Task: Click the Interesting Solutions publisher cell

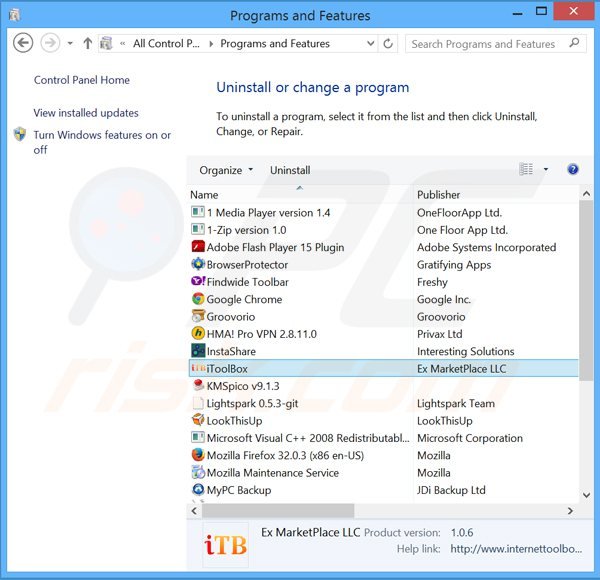Action: 466,351
